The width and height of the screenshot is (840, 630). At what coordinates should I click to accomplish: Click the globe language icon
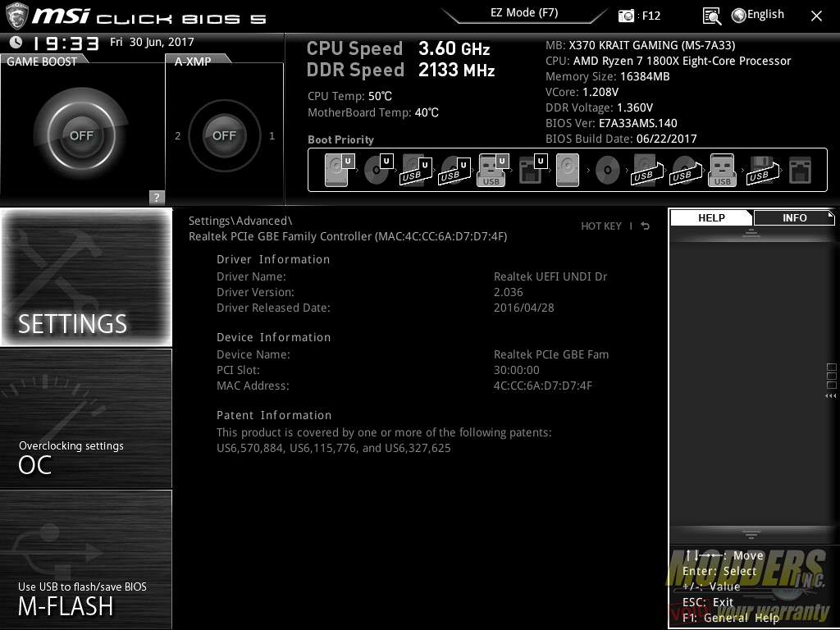(738, 16)
